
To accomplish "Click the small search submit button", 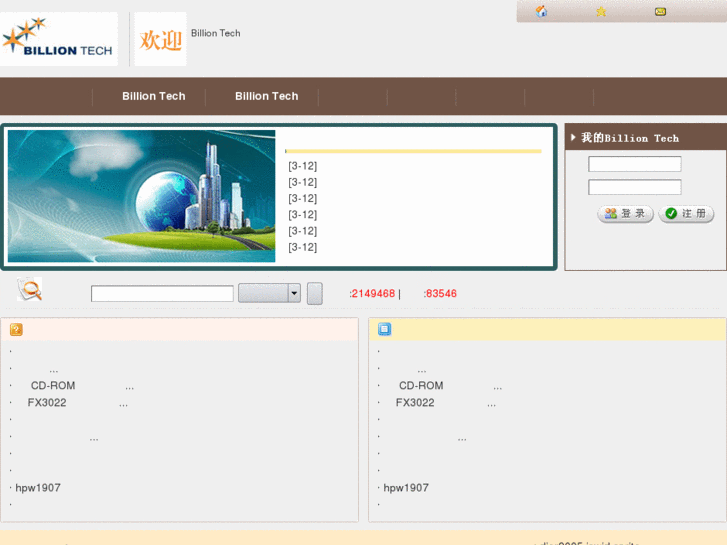I will tap(315, 294).
